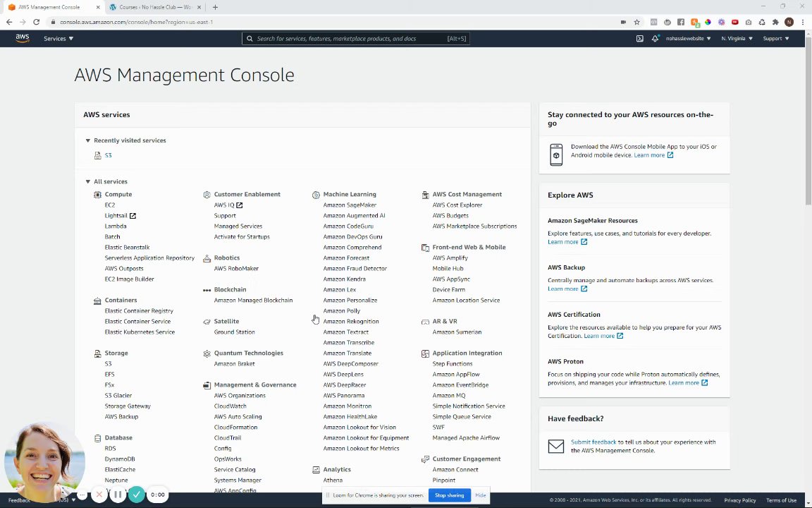
Task: Click the Storage category icon
Action: pos(97,353)
